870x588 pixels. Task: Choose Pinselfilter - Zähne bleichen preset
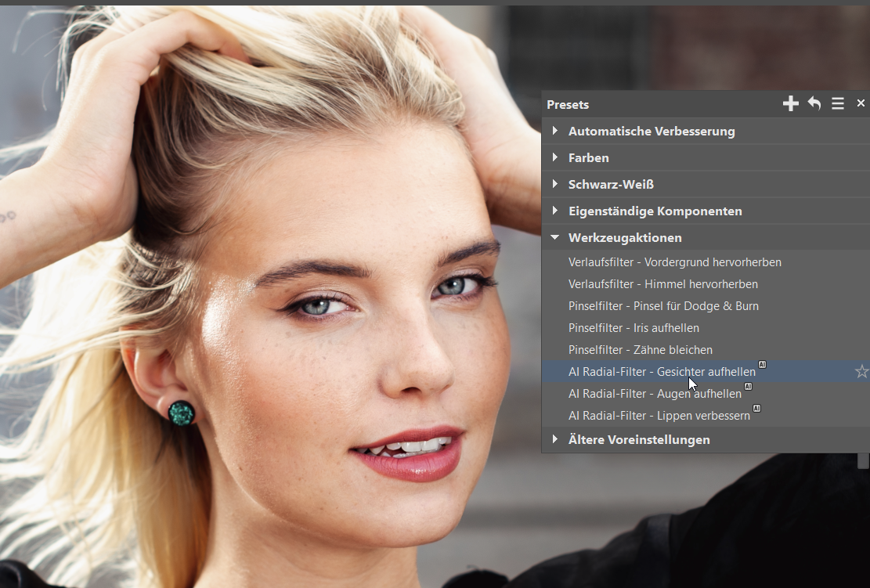coord(640,350)
